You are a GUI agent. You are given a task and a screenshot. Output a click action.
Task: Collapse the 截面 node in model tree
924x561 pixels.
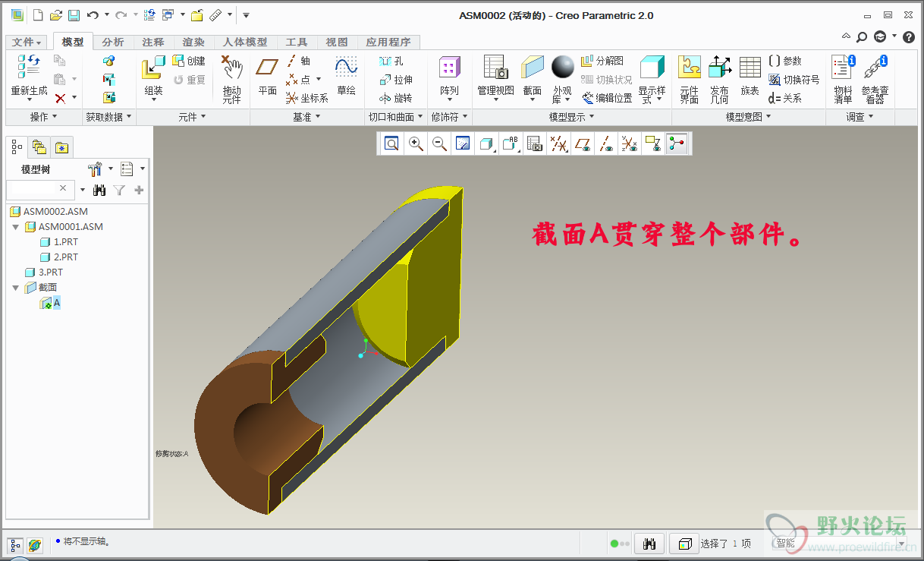pos(16,288)
